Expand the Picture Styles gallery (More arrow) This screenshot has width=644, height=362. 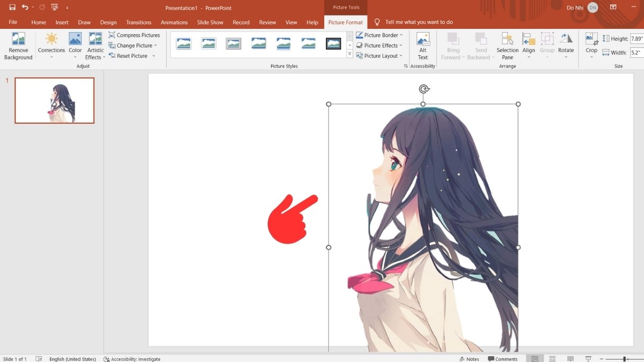click(x=350, y=55)
